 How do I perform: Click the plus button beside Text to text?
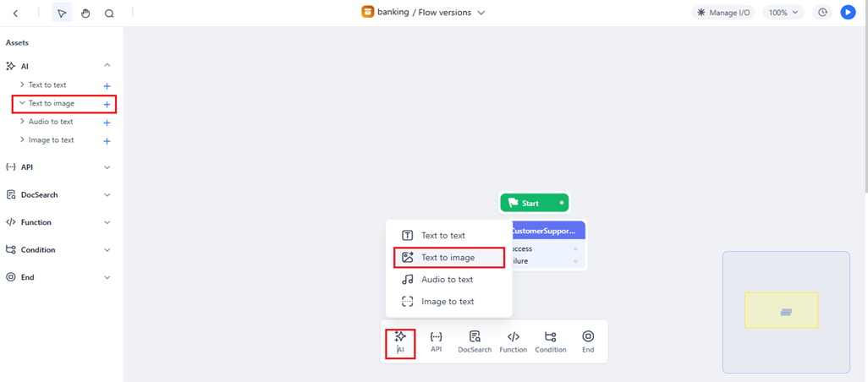tap(107, 86)
